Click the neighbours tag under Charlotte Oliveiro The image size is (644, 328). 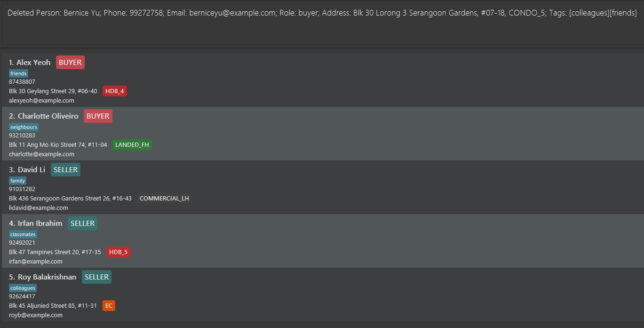pyautogui.click(x=24, y=127)
